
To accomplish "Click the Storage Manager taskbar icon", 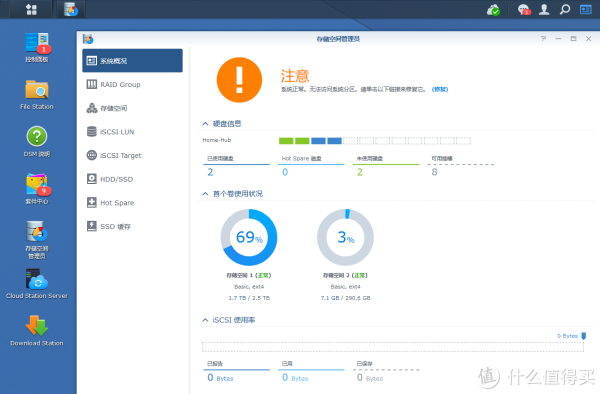I will click(71, 10).
